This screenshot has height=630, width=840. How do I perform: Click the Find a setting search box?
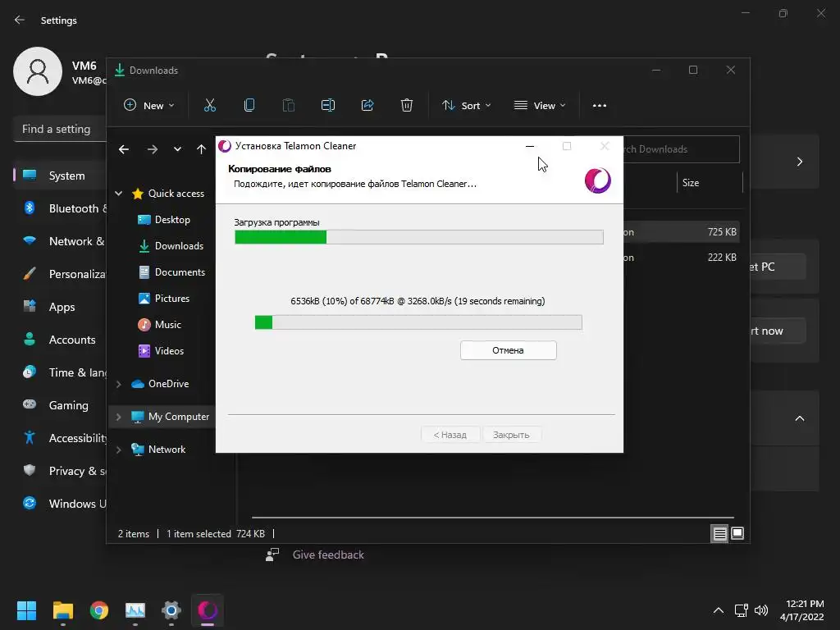[60, 129]
